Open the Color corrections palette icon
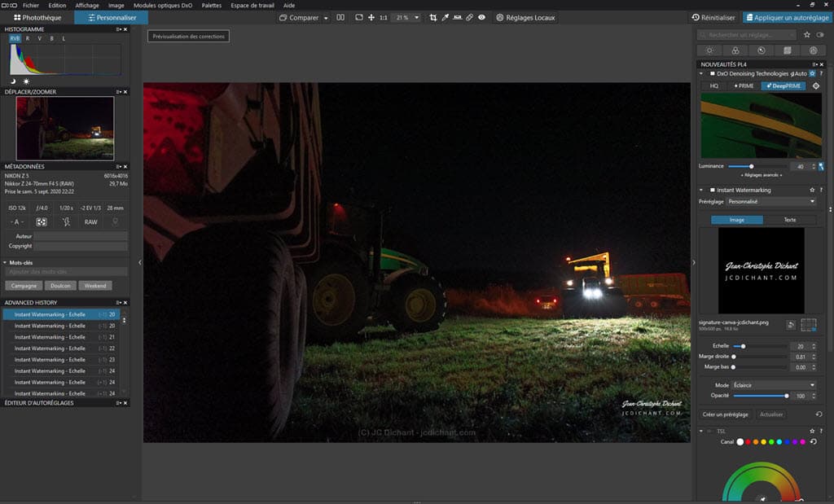Screen dimensions: 834x504 [735, 50]
